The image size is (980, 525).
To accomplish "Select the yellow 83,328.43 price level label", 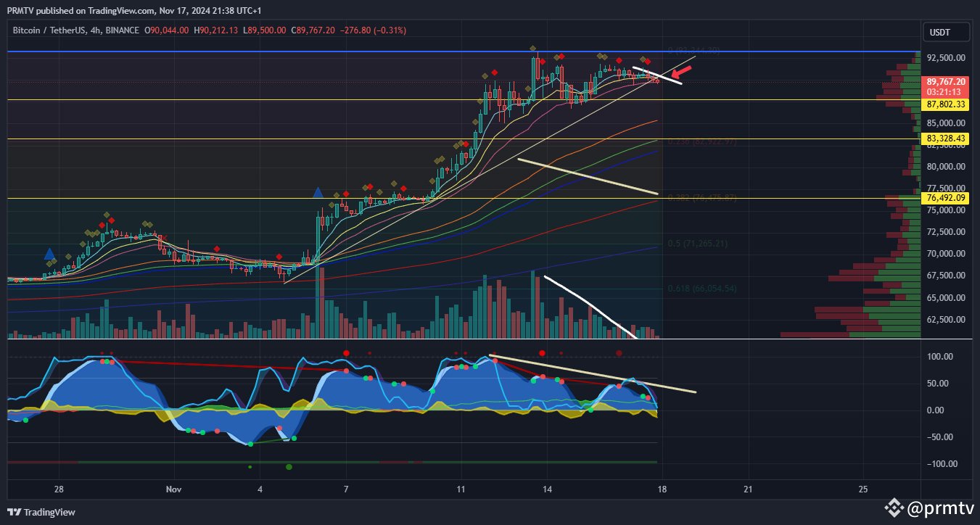I will pyautogui.click(x=945, y=138).
